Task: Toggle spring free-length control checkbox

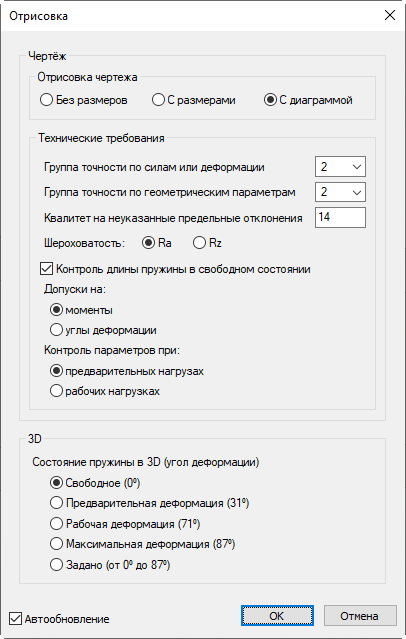Action: point(46,269)
